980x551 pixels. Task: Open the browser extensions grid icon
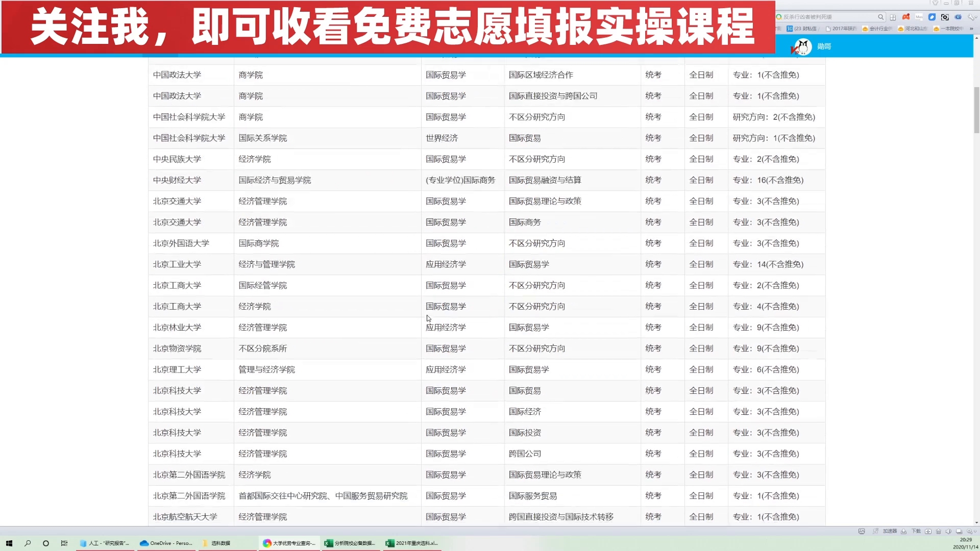coord(893,17)
